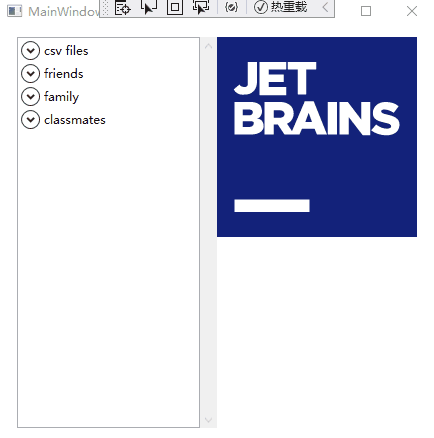Expand the friends group

pyautogui.click(x=30, y=74)
